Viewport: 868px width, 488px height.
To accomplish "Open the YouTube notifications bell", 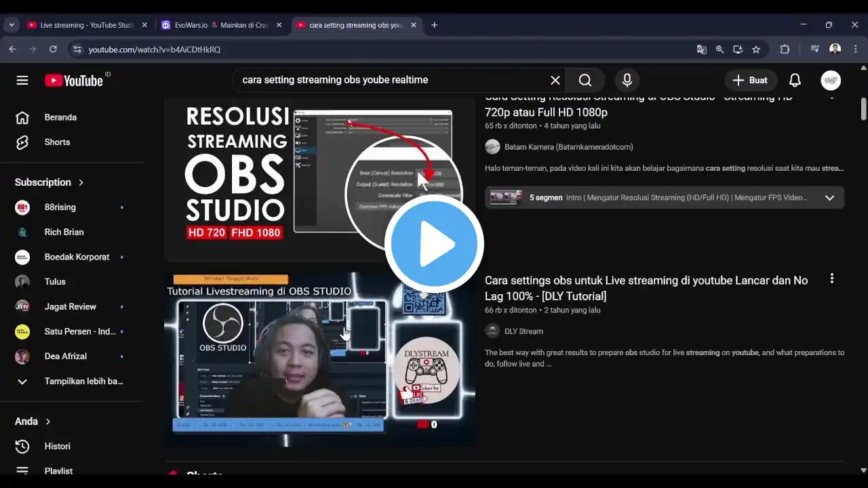I will coord(795,80).
